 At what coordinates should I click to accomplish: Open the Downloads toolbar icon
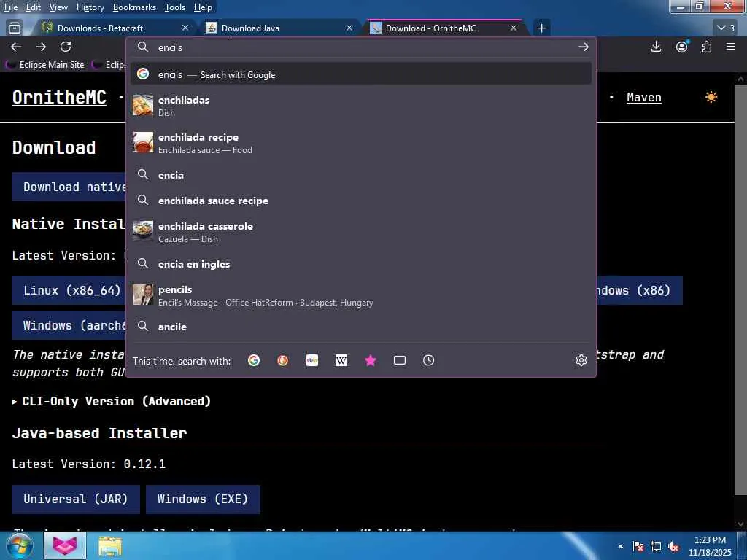pos(656,47)
